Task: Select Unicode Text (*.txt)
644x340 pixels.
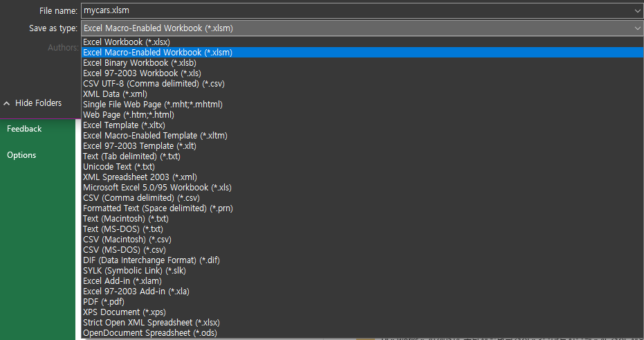Action: (x=362, y=166)
